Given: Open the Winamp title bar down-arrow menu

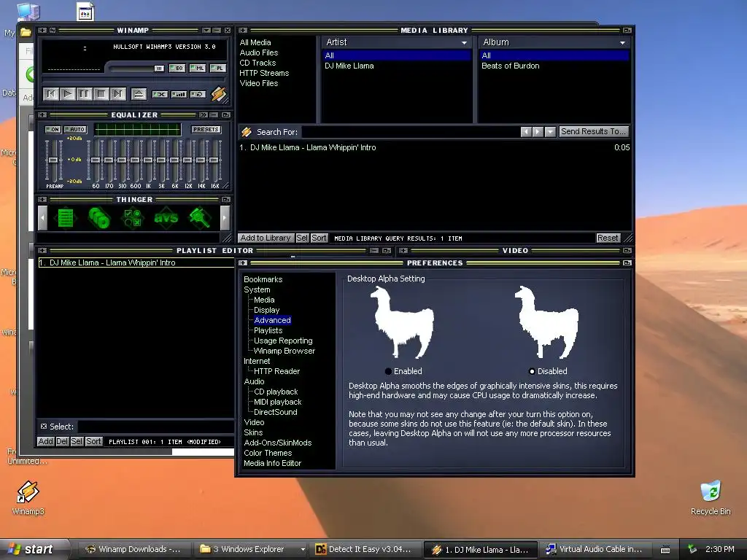Looking at the screenshot, I should [206, 31].
